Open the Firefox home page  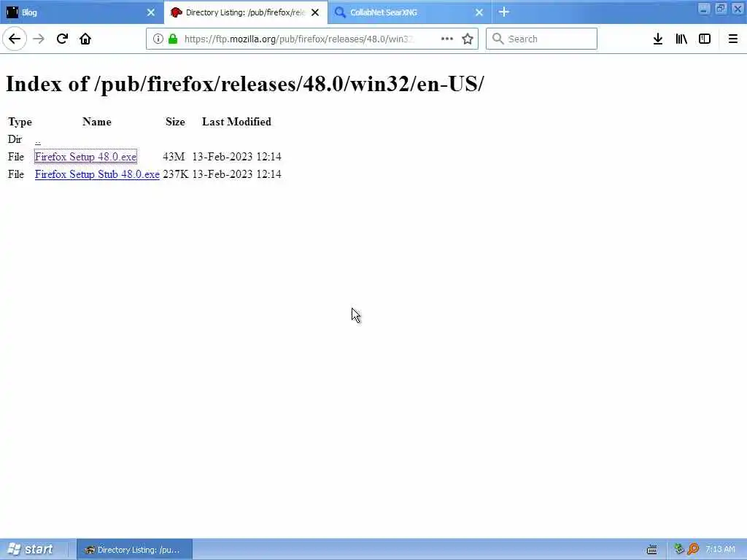click(85, 39)
